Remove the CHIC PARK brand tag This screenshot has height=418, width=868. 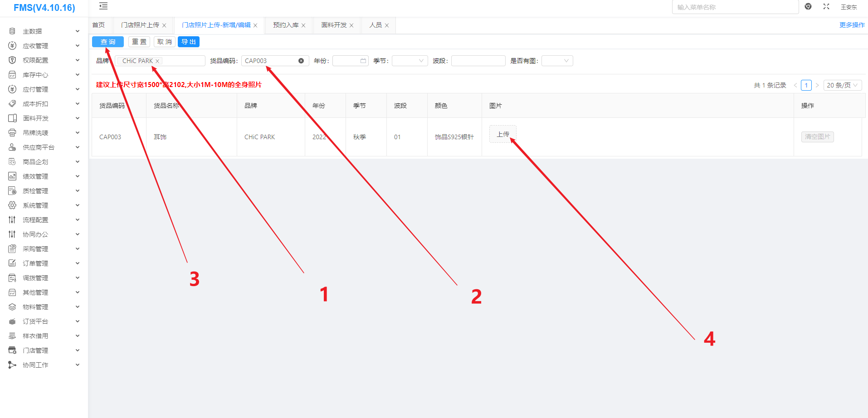coord(157,61)
